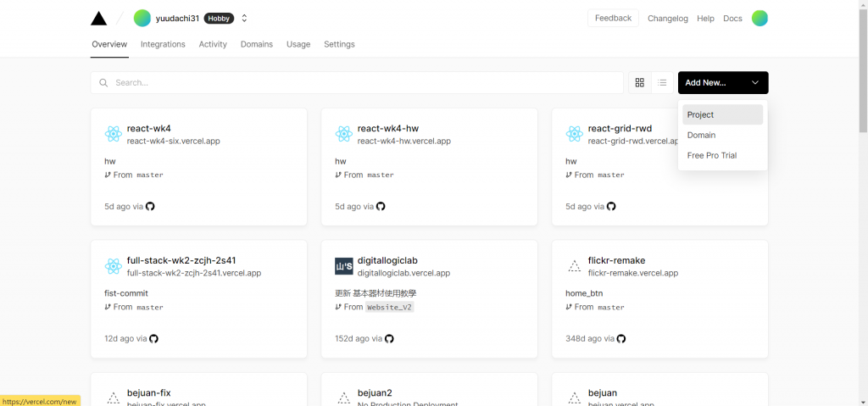Screen dimensions: 868x406
Task: Switch to grid view layout
Action: (640, 82)
